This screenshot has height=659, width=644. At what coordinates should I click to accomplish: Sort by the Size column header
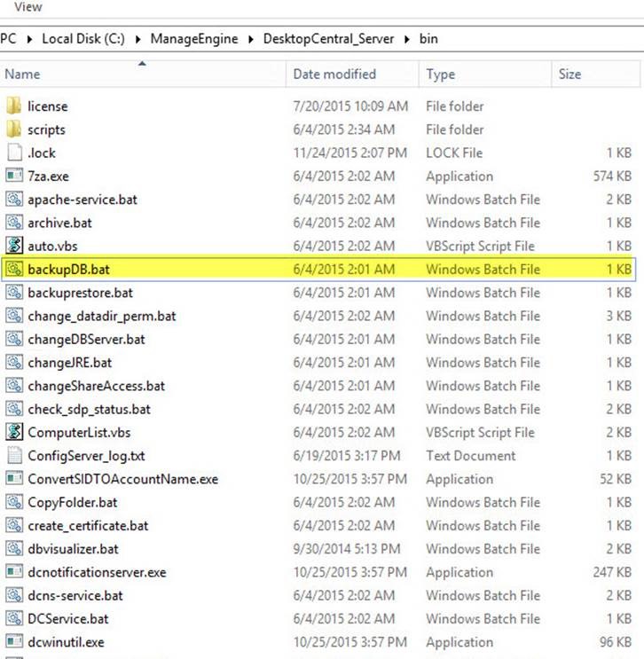(x=596, y=74)
